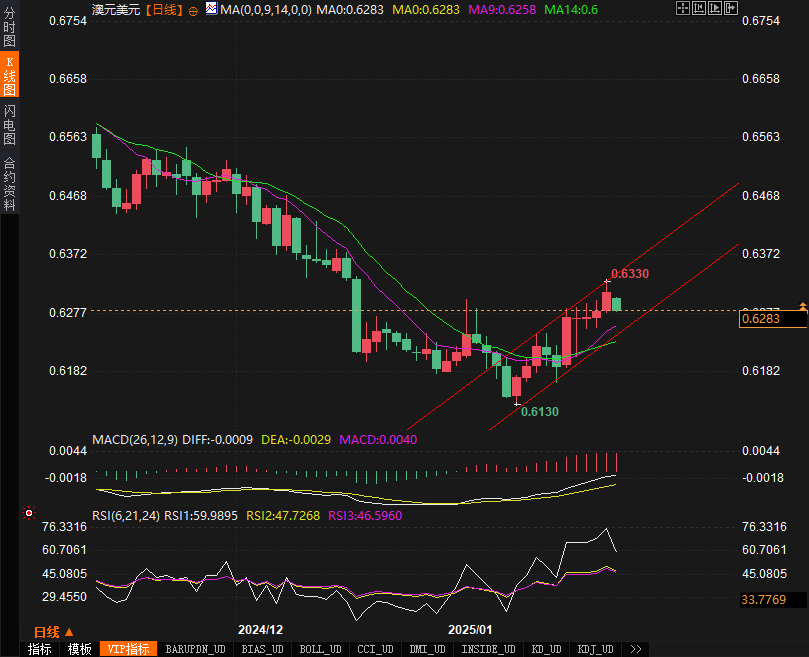Click the orange crosshair icon beside 【日线】
The width and height of the screenshot is (809, 657).
coord(193,10)
